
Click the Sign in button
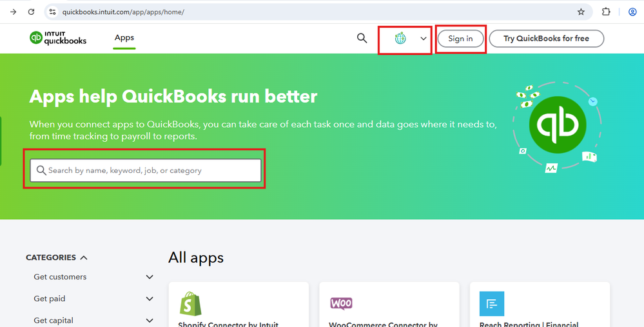(460, 39)
